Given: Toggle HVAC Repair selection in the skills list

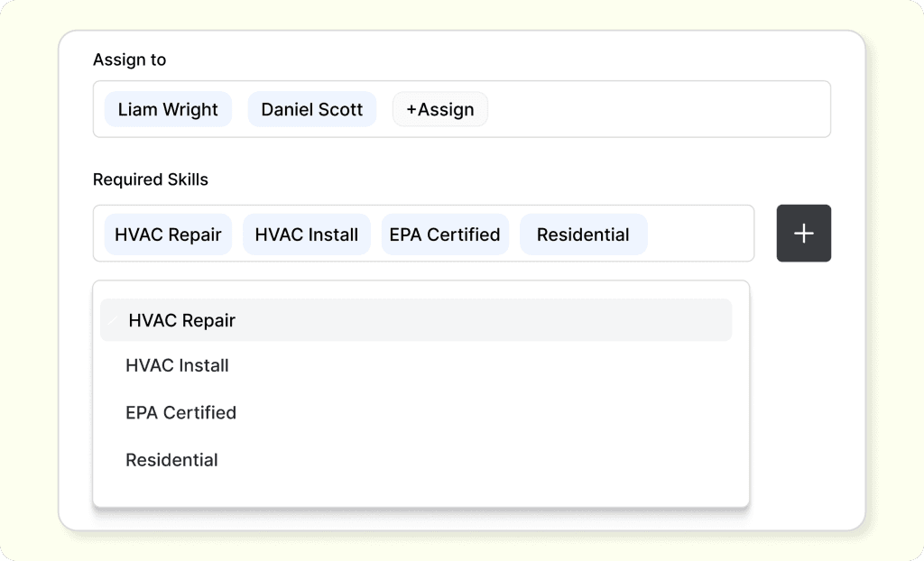Looking at the screenshot, I should 180,320.
